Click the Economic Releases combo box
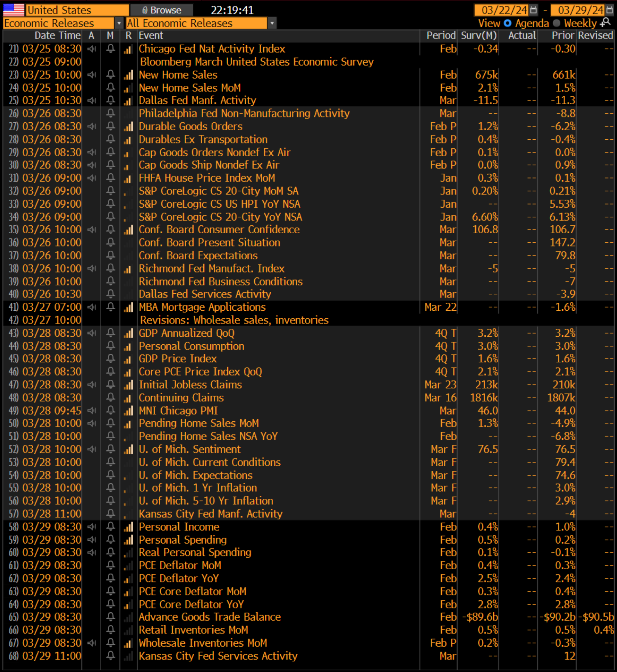The width and height of the screenshot is (617, 672). click(x=63, y=23)
